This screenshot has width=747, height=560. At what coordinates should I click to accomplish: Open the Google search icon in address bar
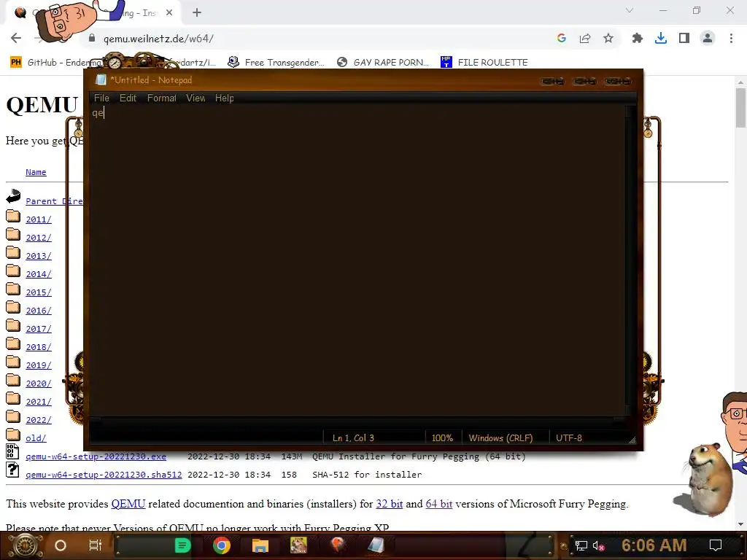pyautogui.click(x=562, y=39)
